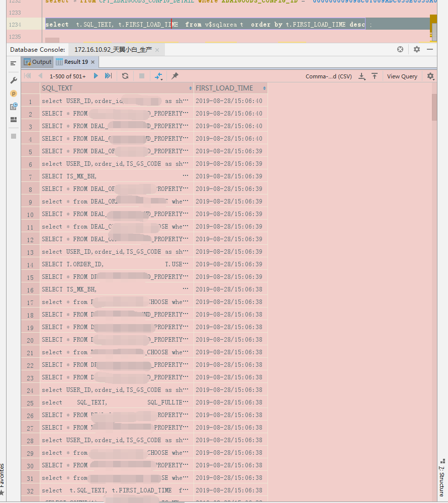This screenshot has height=503, width=448.
Task: Click line number 1233 in the gutter
Action: click(x=15, y=13)
